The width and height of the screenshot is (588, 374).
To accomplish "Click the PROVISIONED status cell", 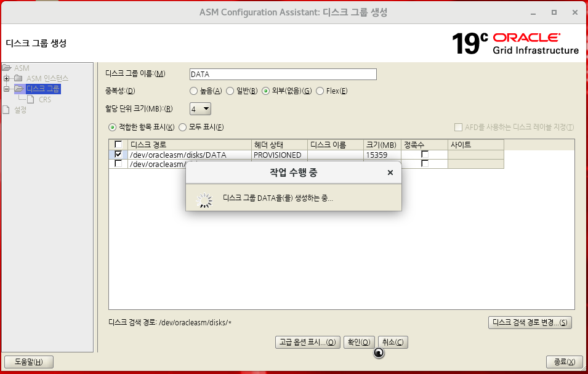I will coord(280,155).
